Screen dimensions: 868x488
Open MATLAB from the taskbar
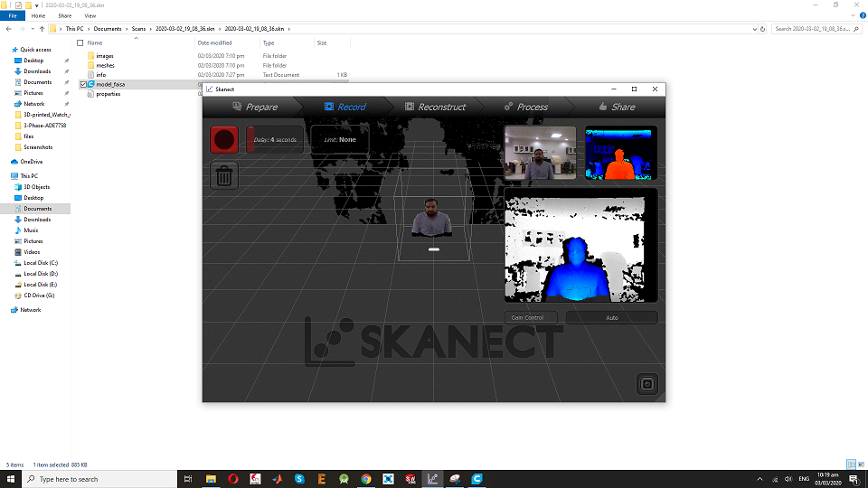point(278,479)
